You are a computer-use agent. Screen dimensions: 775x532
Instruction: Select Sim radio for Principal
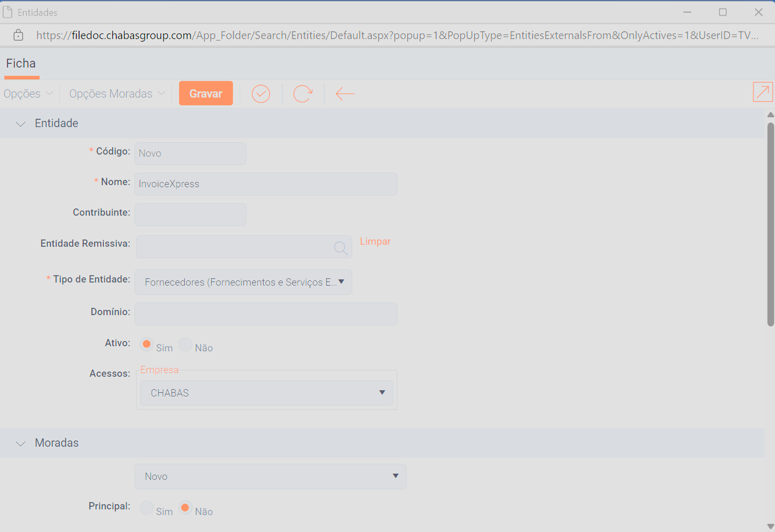click(x=146, y=507)
